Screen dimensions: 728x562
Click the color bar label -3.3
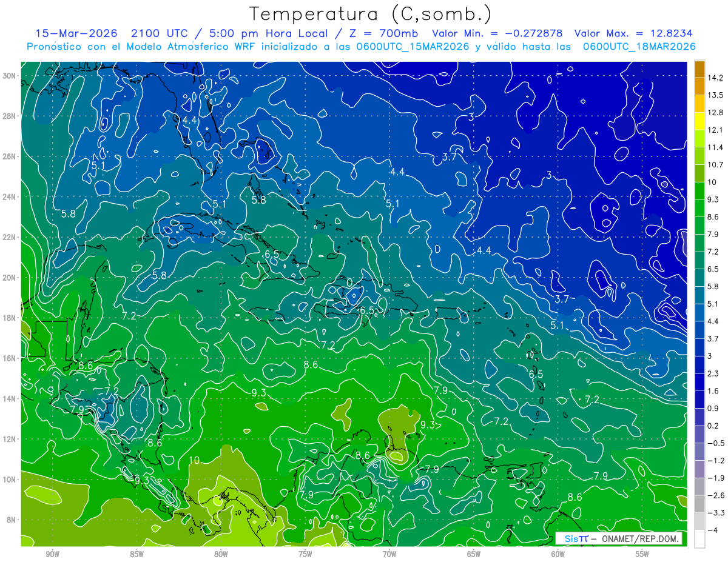pos(716,513)
